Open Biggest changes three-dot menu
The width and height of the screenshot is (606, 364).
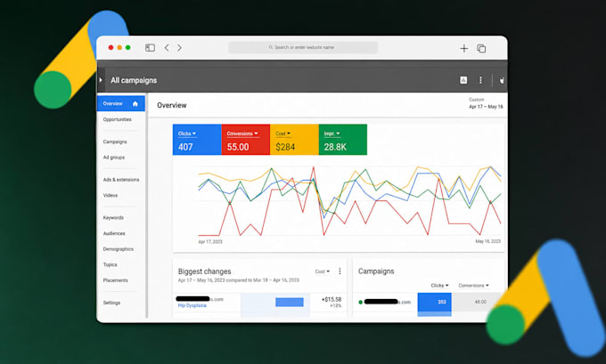point(340,271)
